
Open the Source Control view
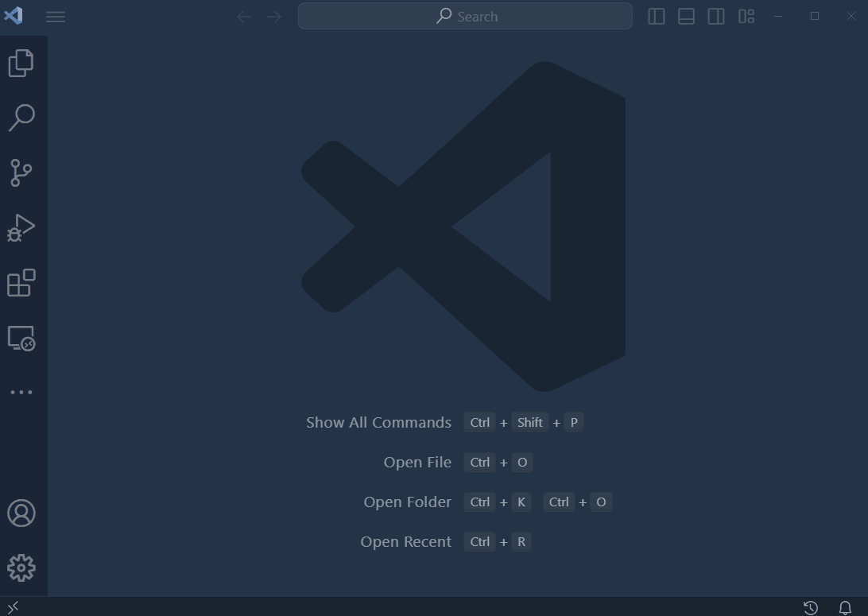coord(21,172)
